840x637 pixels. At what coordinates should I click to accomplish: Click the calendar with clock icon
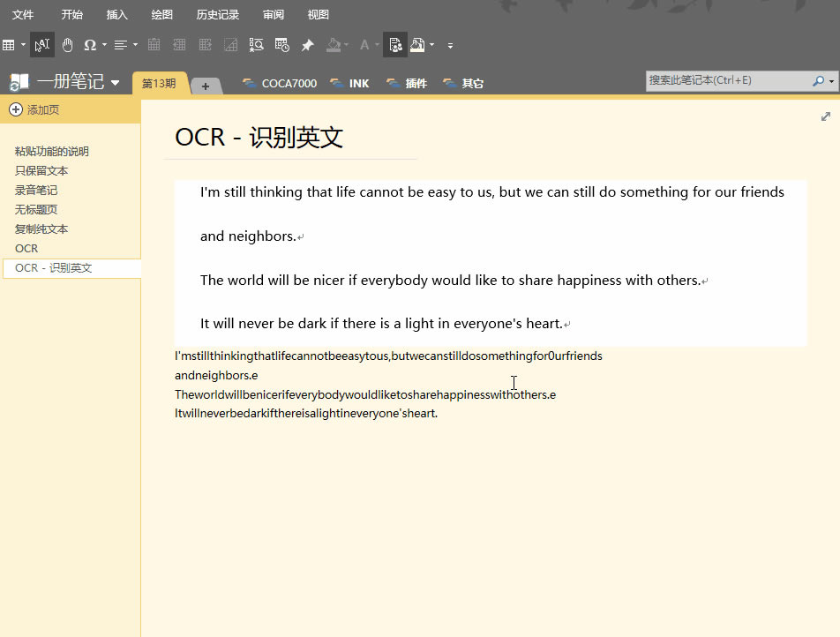281,45
